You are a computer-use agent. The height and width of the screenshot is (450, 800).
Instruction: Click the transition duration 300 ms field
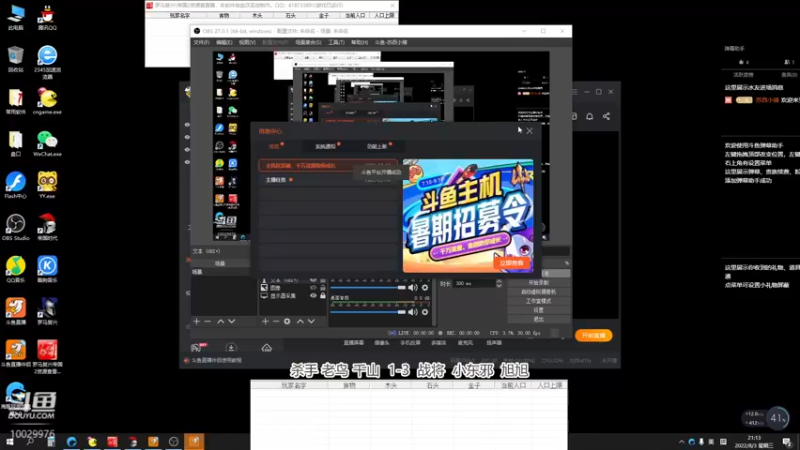tap(474, 283)
